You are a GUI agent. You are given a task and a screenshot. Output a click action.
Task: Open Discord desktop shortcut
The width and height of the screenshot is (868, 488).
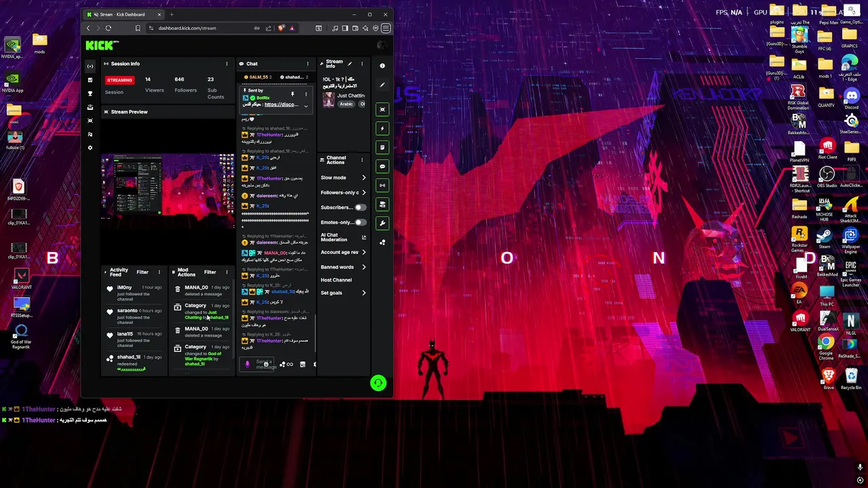(851, 98)
